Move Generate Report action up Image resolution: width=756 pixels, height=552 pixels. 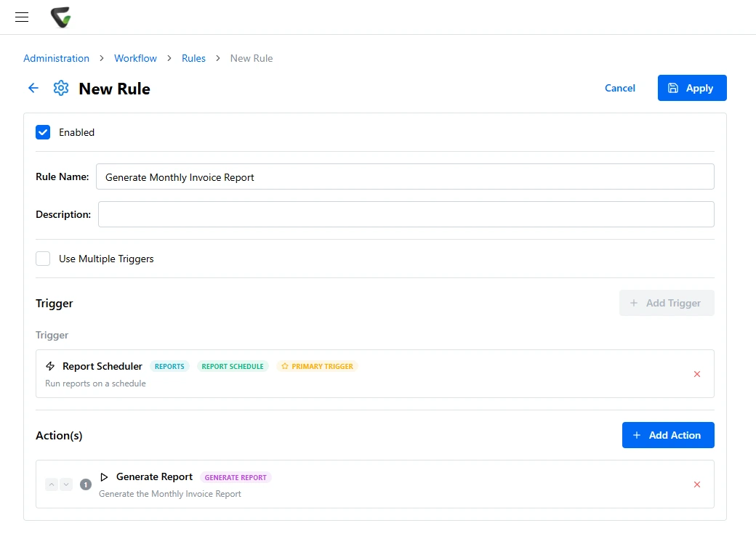52,484
